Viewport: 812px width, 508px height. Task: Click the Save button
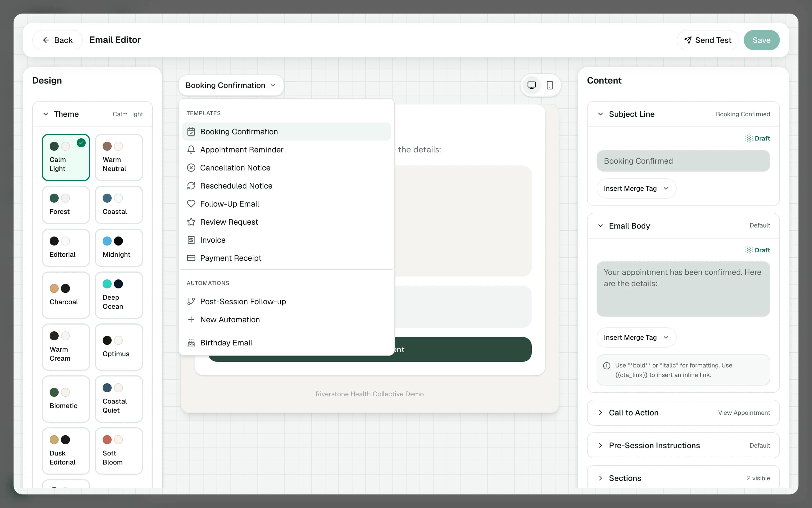coord(761,40)
